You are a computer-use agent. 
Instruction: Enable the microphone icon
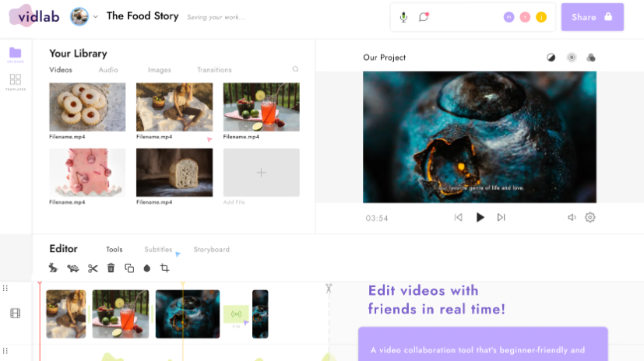coord(403,17)
